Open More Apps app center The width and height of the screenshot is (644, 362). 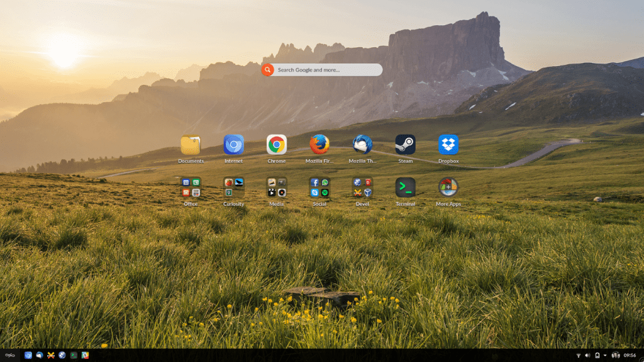448,187
